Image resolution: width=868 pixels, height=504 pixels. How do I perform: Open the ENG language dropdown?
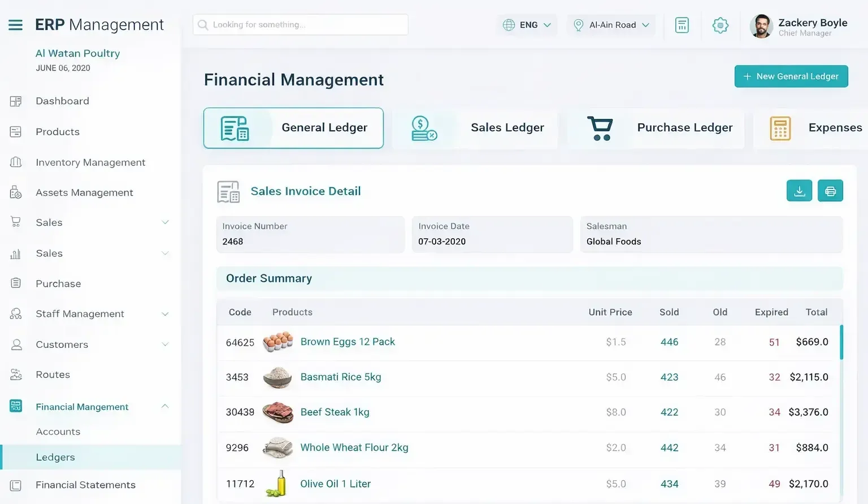[x=527, y=25]
